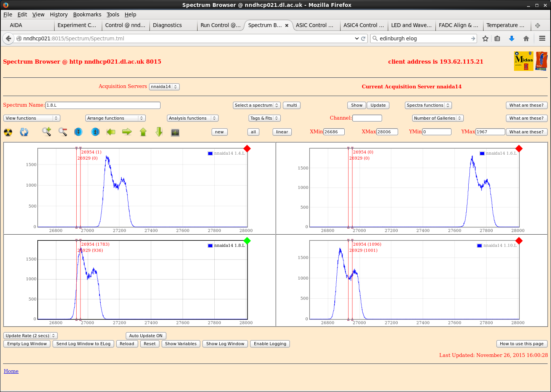Follow the Home link
This screenshot has height=392, width=551.
pyautogui.click(x=11, y=371)
